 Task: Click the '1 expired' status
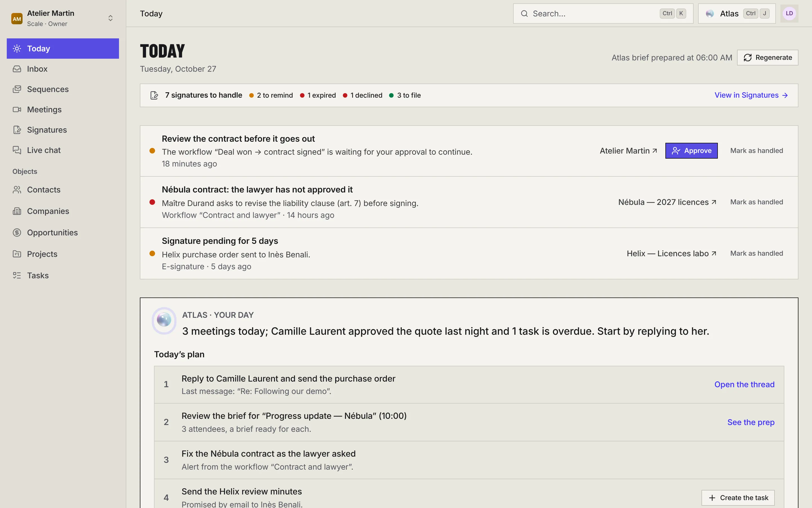point(318,95)
